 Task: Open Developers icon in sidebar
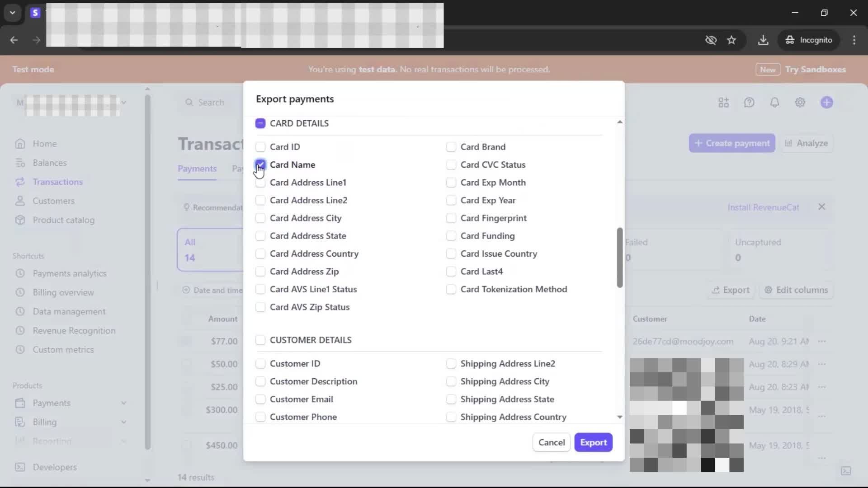coord(20,467)
